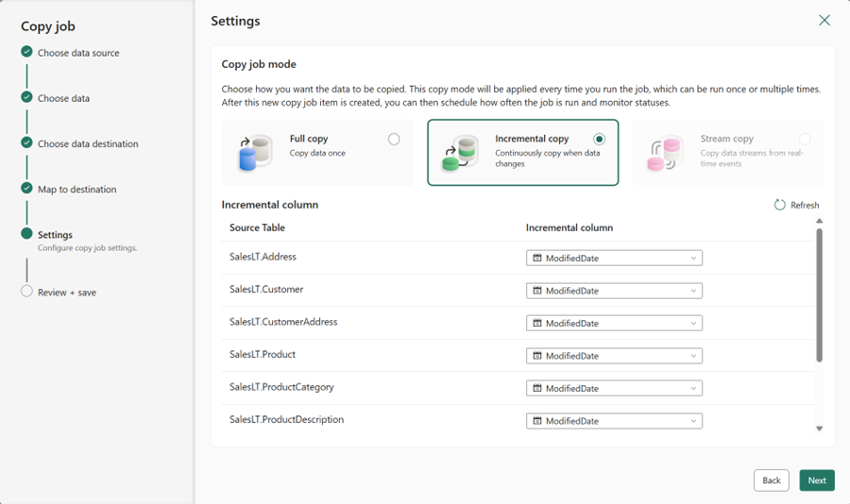Image resolution: width=850 pixels, height=504 pixels.
Task: Click the Map to destination checkmark icon
Action: (26, 188)
